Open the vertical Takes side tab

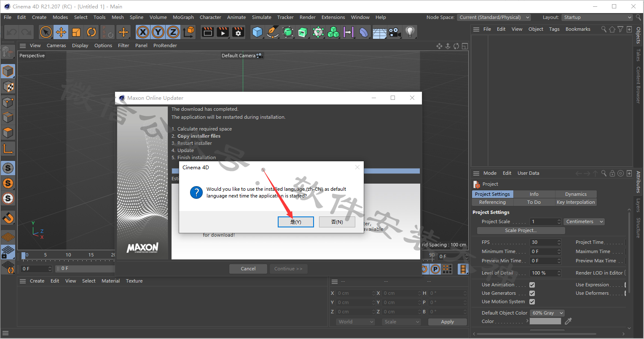pyautogui.click(x=638, y=55)
